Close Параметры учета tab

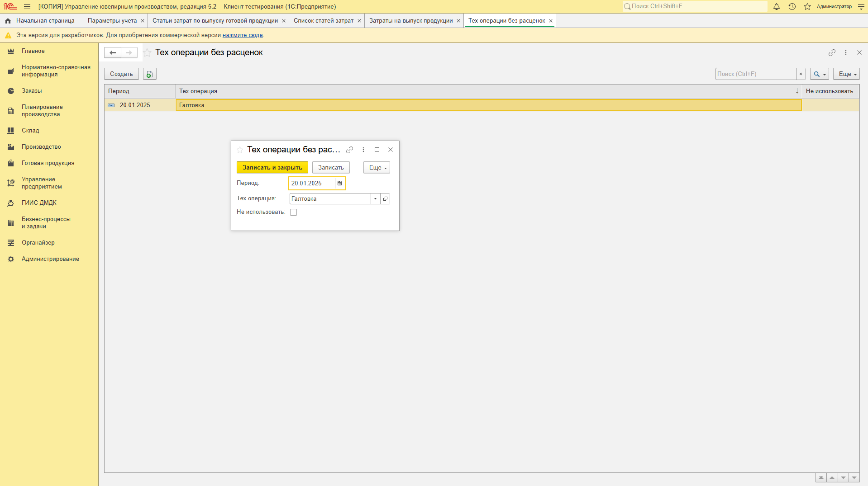(143, 21)
